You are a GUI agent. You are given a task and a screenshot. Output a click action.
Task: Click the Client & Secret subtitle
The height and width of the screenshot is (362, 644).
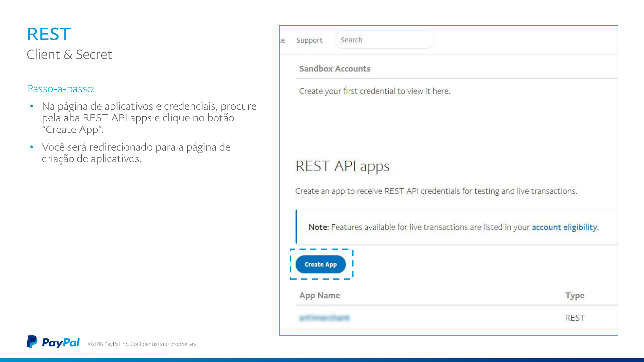click(70, 55)
